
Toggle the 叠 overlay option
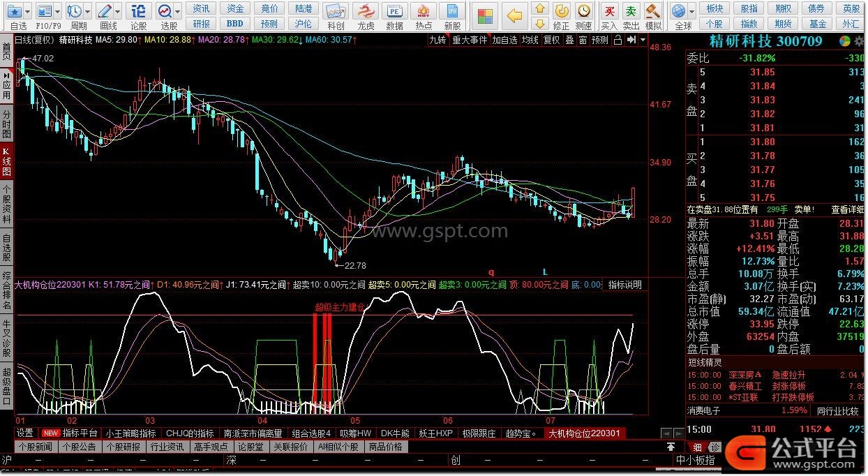(569, 40)
